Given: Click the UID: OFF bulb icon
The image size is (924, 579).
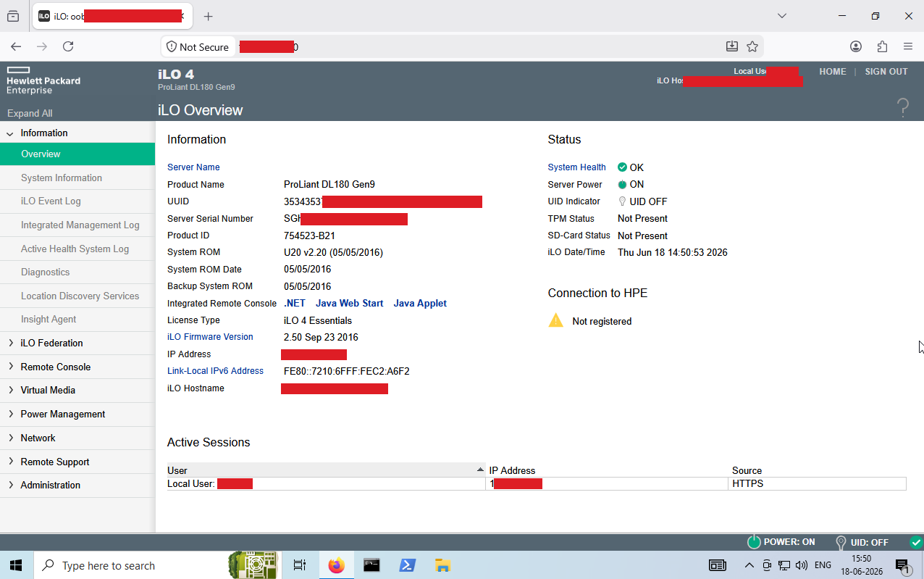Looking at the screenshot, I should pyautogui.click(x=841, y=542).
